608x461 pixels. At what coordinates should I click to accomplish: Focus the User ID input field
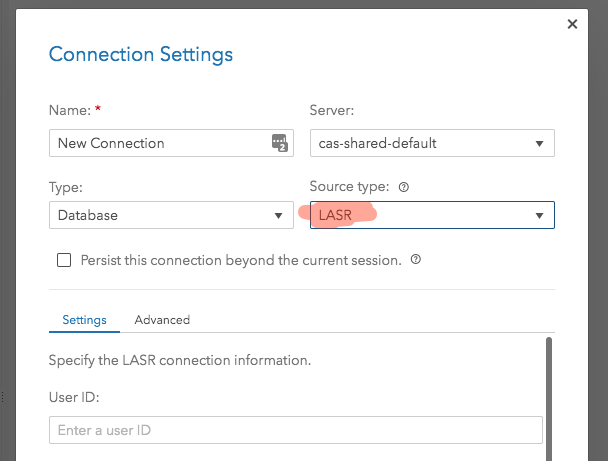point(295,430)
